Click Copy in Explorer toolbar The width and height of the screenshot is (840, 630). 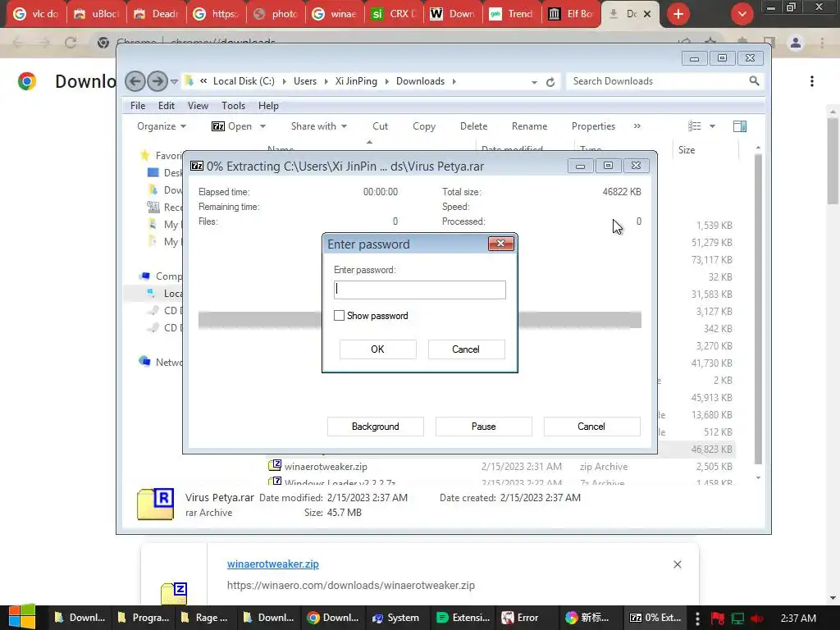pyautogui.click(x=424, y=126)
